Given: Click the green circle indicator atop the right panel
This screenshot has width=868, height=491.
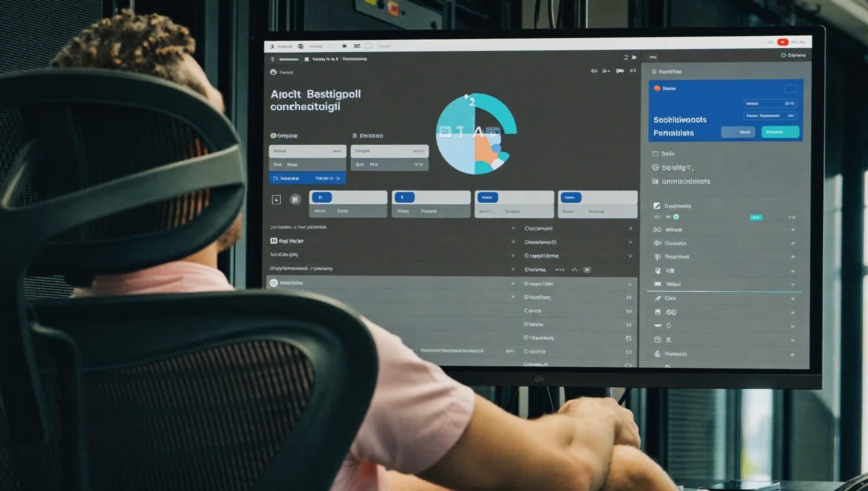Looking at the screenshot, I should click(783, 55).
